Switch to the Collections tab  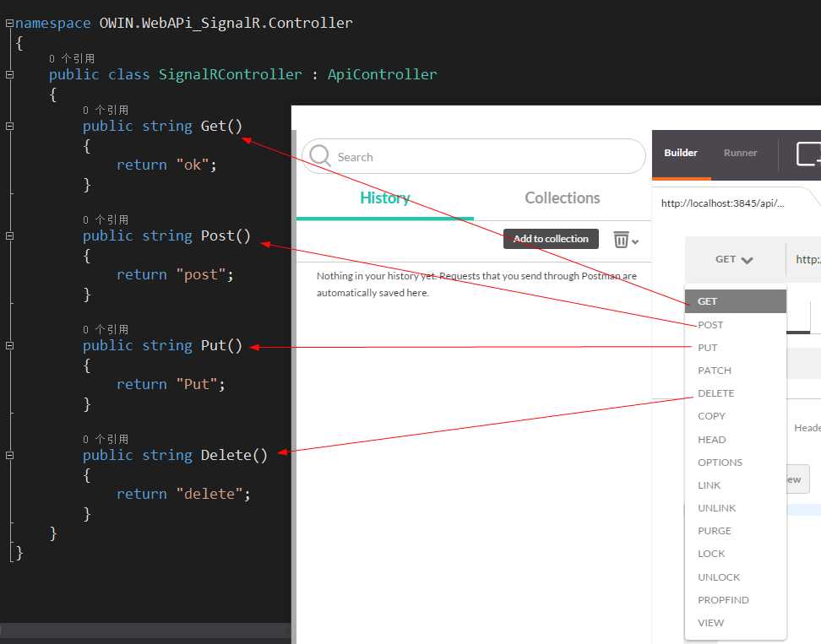563,198
